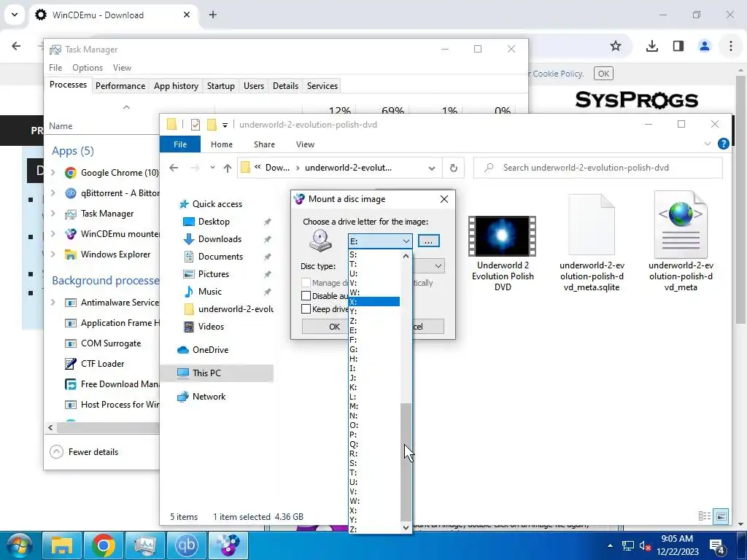The image size is (747, 560).
Task: Go back in Explorer navigation
Action: pos(174,168)
